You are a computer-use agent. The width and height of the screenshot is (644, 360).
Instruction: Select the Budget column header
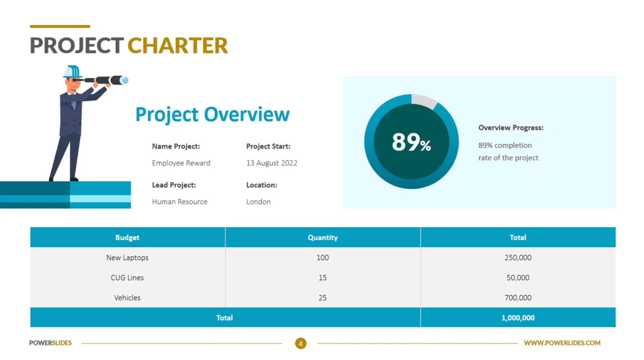pos(127,237)
